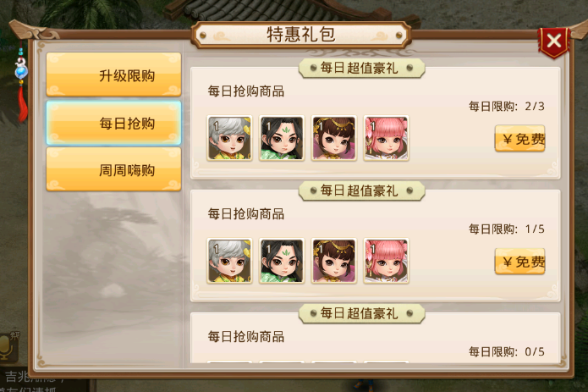
Task: Tap the 每日限购: 0/5 label
Action: click(507, 351)
